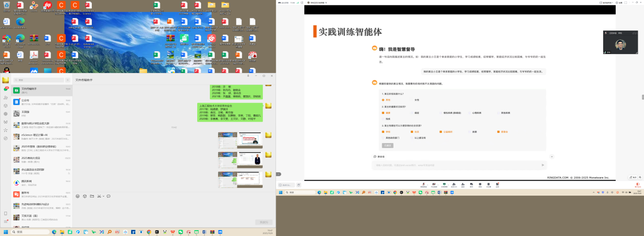Image resolution: width=644 pixels, height=236 pixels.
Task: Click the leave meeting icon in Tencent Meeting
Action: (x=638, y=184)
